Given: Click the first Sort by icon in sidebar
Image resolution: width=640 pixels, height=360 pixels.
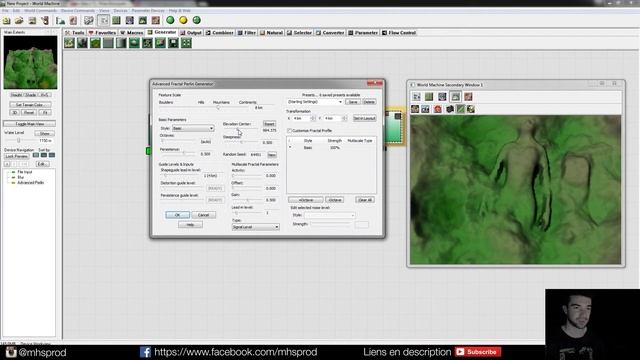Looking at the screenshot, I should click(x=36, y=155).
